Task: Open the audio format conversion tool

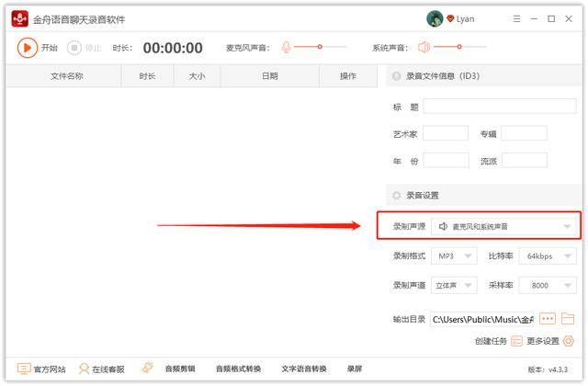Action: coord(238,369)
